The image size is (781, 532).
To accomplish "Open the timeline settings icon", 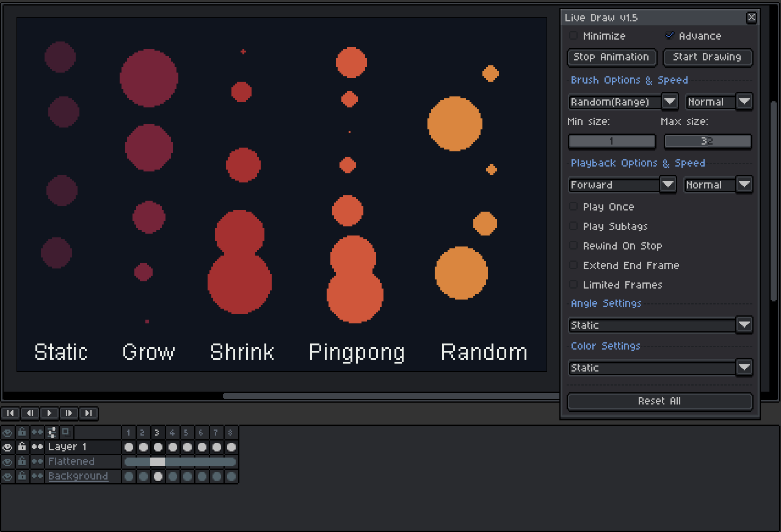I will (52, 433).
